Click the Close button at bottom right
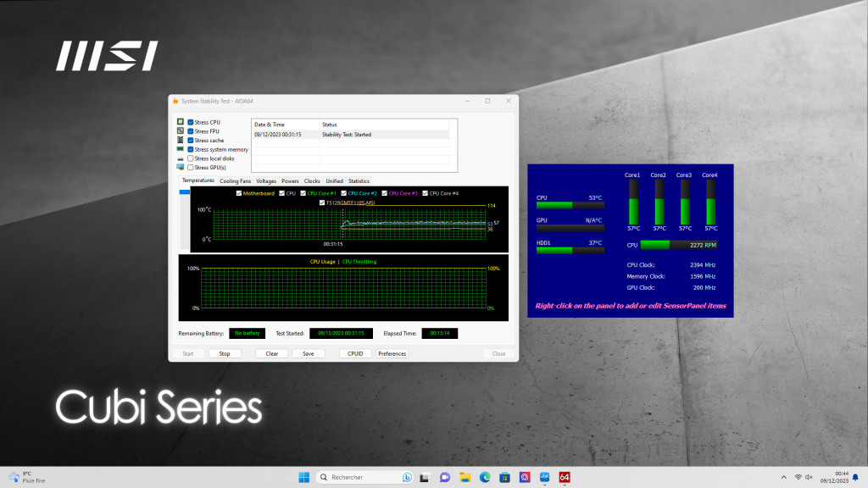This screenshot has height=488, width=868. [498, 353]
